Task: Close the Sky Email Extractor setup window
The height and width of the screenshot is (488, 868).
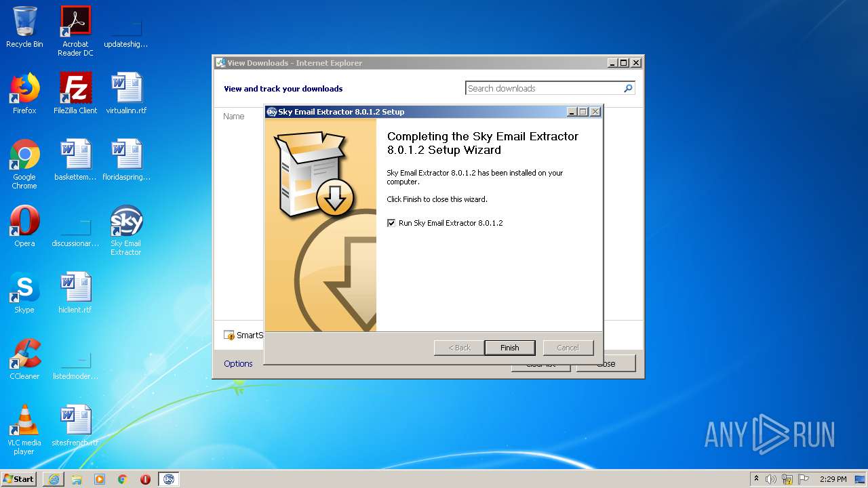Action: [595, 112]
